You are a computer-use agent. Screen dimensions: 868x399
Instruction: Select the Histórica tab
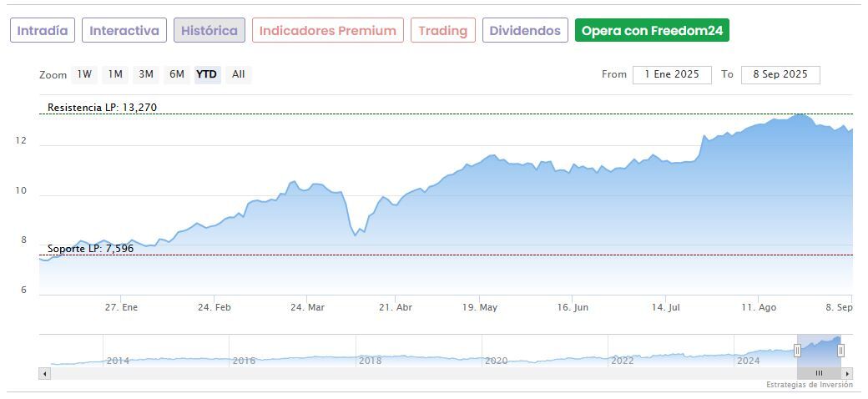(x=209, y=31)
